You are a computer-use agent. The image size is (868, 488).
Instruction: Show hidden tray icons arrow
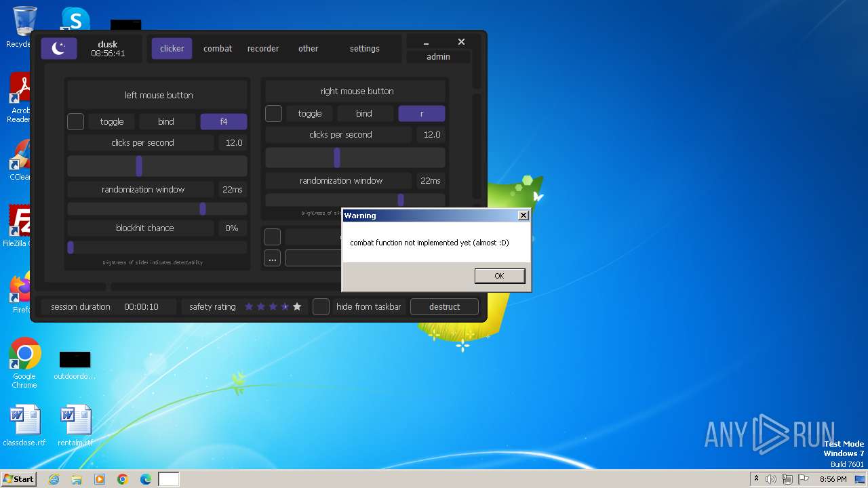click(756, 479)
